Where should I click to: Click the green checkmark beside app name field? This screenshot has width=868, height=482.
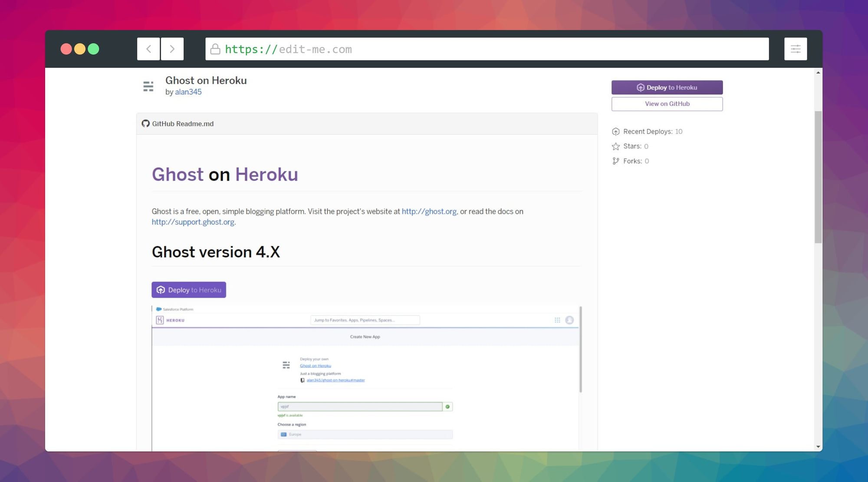(447, 406)
